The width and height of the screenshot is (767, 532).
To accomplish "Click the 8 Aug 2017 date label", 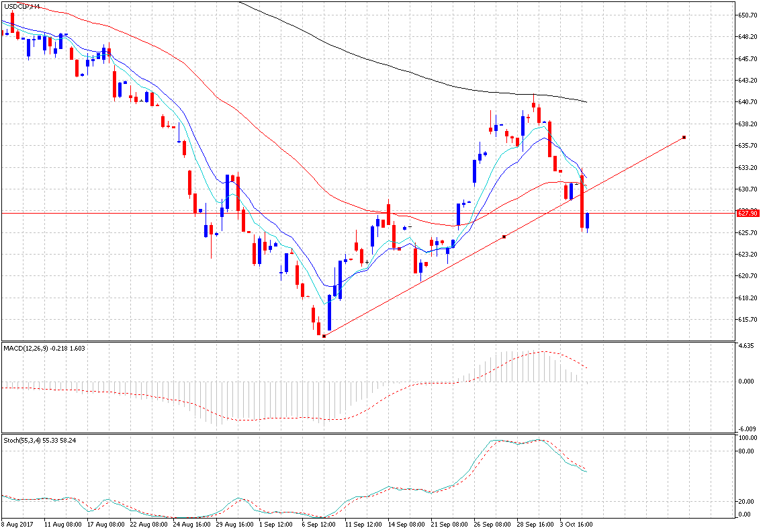I will pyautogui.click(x=17, y=525).
